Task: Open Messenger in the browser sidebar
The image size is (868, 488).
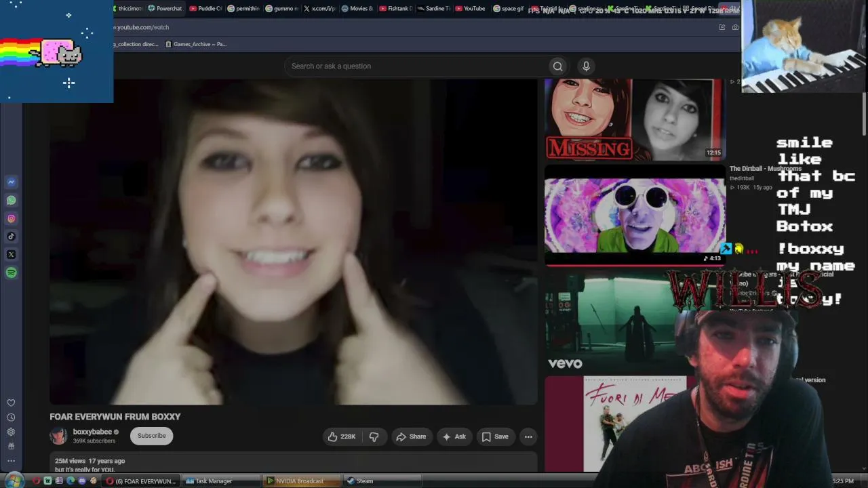Action: pos(11,182)
